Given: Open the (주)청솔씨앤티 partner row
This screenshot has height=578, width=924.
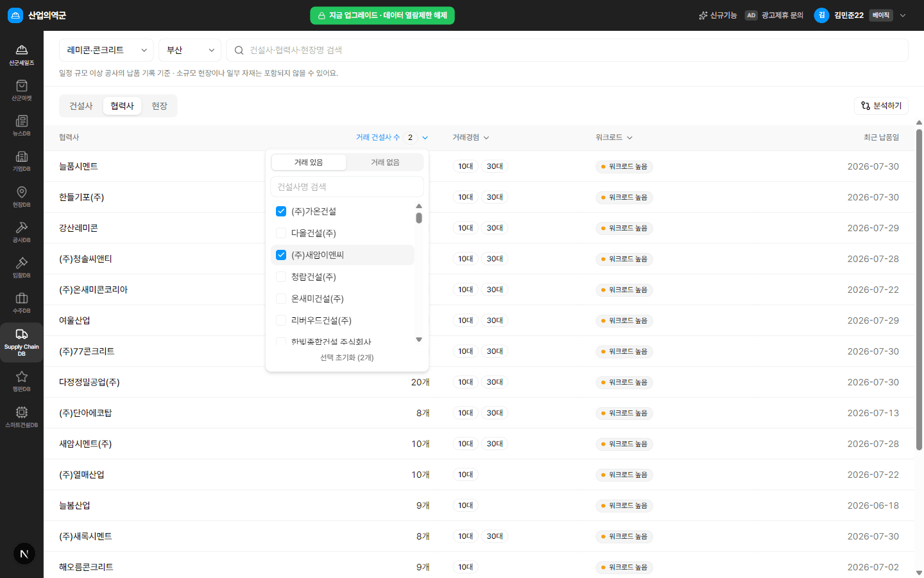Looking at the screenshot, I should (479, 259).
